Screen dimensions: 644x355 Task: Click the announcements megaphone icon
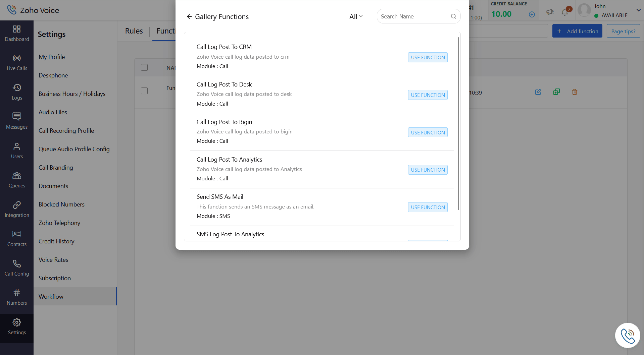coord(550,12)
